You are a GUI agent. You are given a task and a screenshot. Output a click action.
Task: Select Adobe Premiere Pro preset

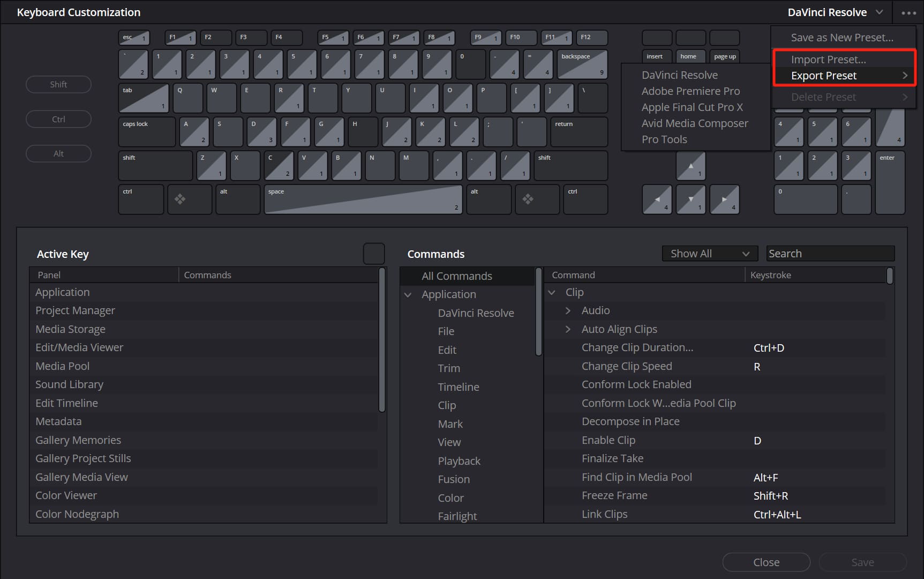click(x=690, y=91)
